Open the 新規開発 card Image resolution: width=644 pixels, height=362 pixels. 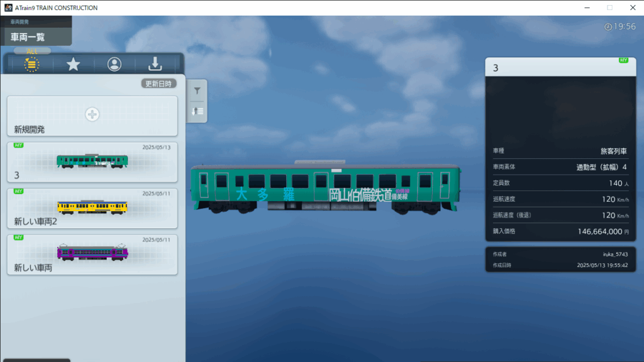(x=92, y=116)
